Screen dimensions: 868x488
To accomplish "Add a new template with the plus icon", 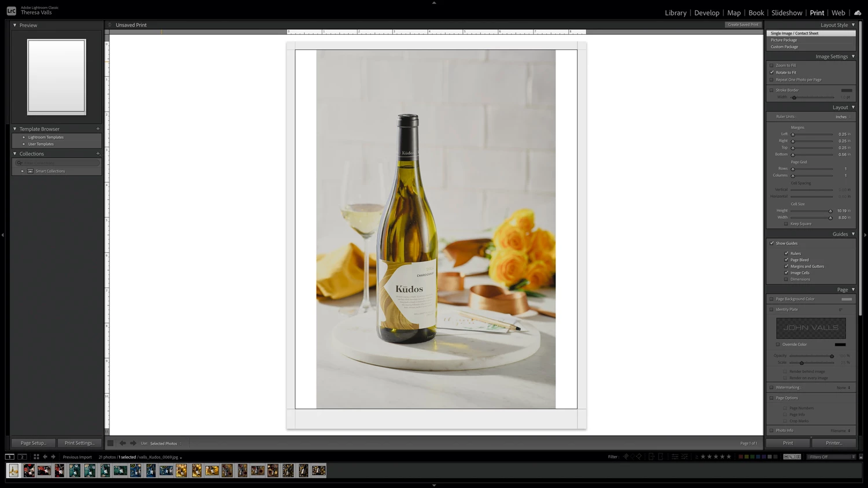I will click(x=98, y=129).
